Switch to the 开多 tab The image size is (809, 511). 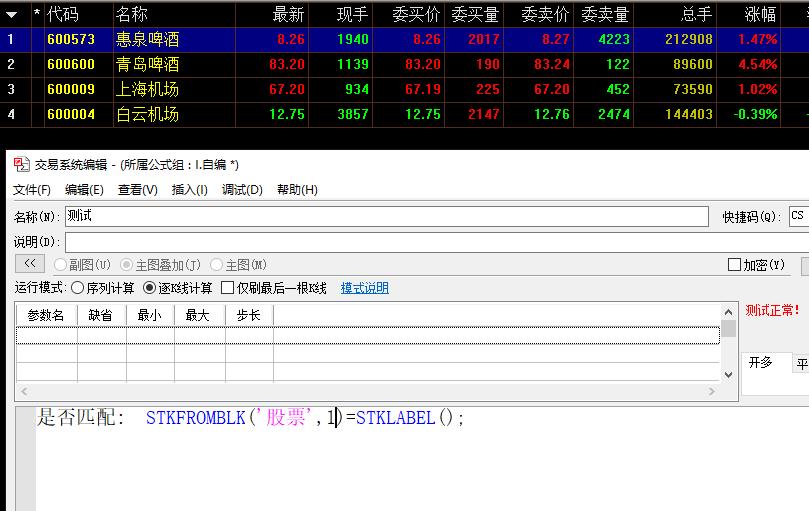coord(761,363)
